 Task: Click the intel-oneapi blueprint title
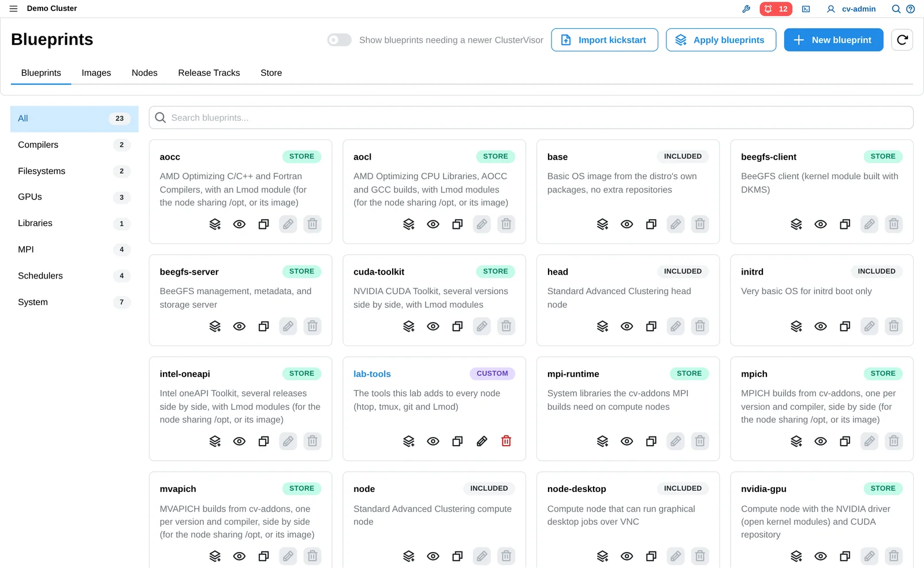pos(185,374)
